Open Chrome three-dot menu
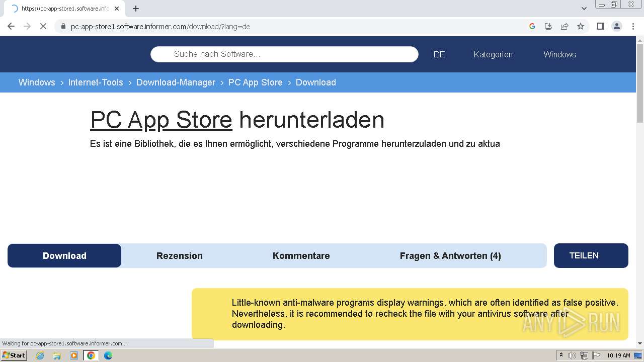 pos(633,26)
